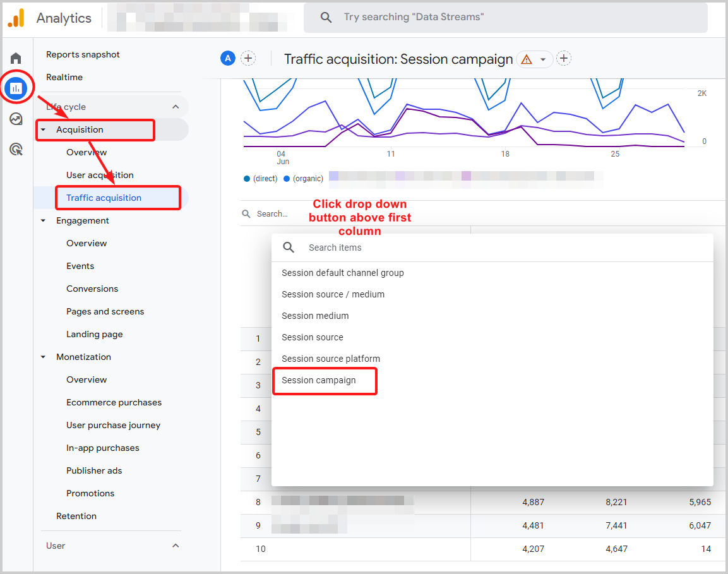Collapse the Engagement tree arrow
This screenshot has height=574, width=728.
pyautogui.click(x=43, y=220)
